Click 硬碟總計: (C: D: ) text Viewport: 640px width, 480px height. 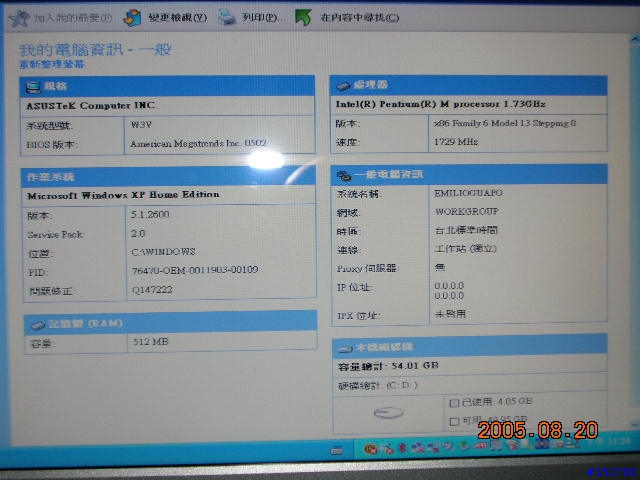coord(378,385)
